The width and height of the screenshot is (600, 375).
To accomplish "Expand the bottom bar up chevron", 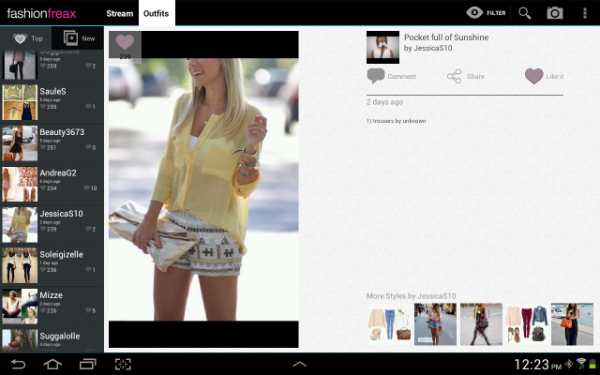I will [x=300, y=364].
